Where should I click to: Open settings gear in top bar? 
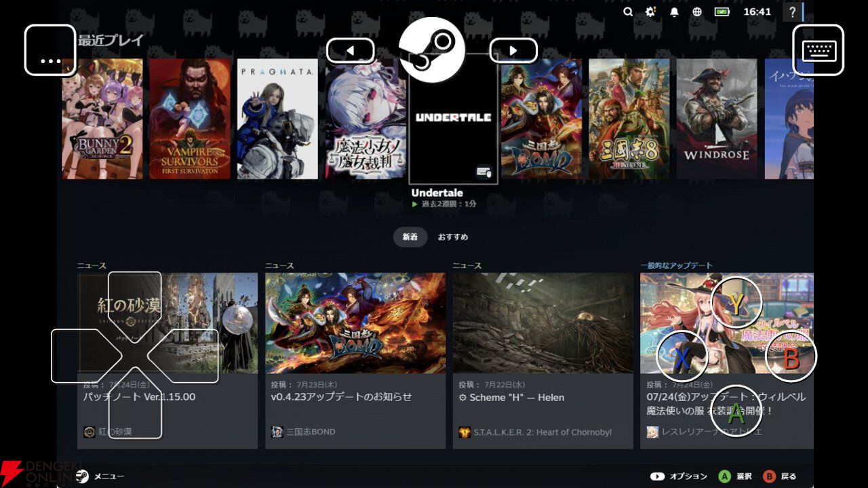pos(650,12)
